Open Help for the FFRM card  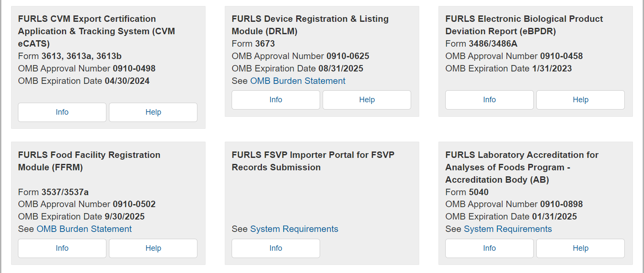click(153, 248)
